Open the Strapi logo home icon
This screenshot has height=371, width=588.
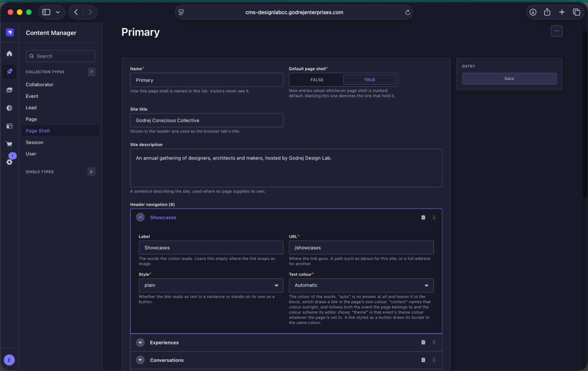tap(10, 32)
